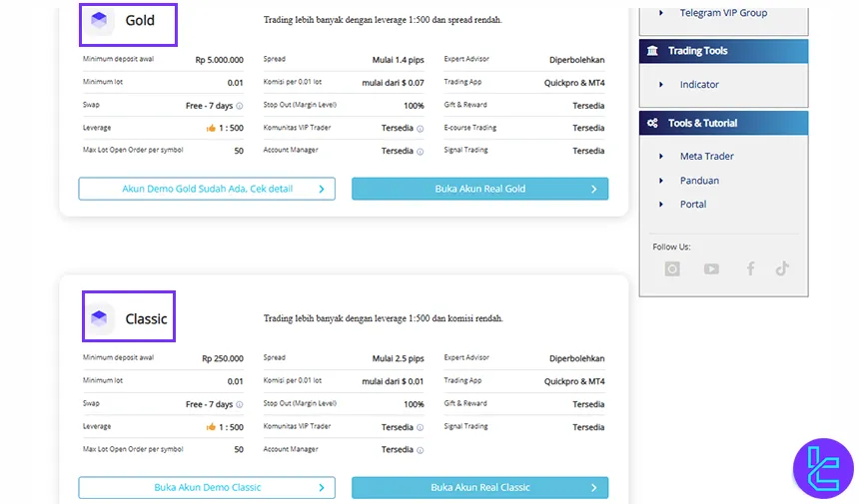Click the Mulai 1.4 pips value

pyautogui.click(x=398, y=60)
